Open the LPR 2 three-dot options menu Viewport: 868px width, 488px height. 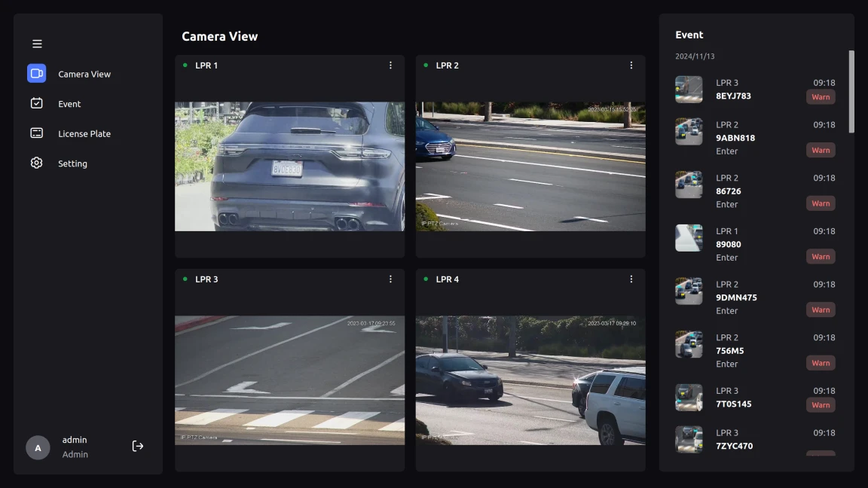631,66
